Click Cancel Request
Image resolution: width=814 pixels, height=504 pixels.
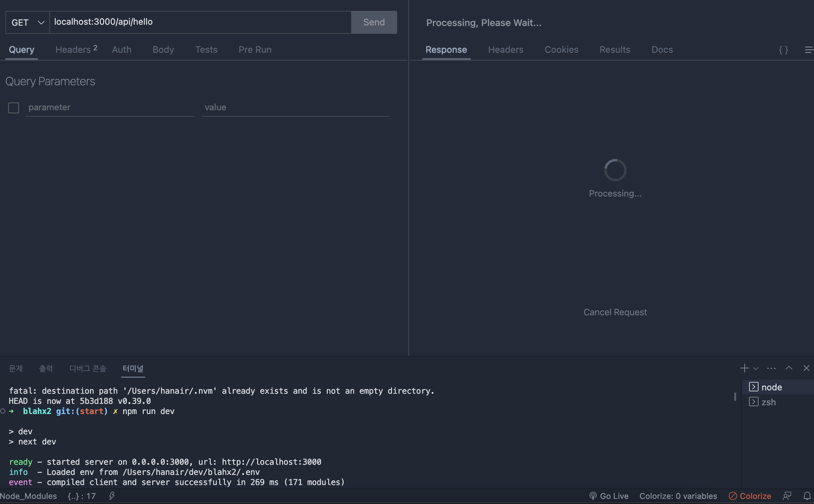click(x=615, y=312)
